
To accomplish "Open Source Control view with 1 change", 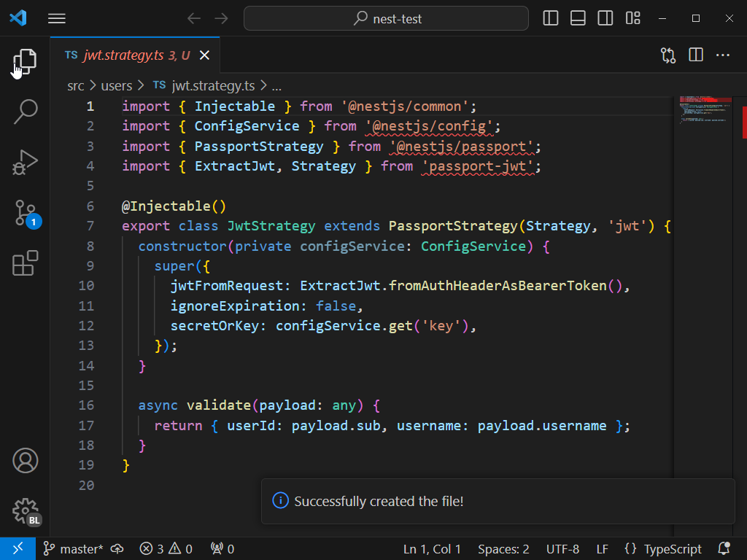I will (x=26, y=213).
